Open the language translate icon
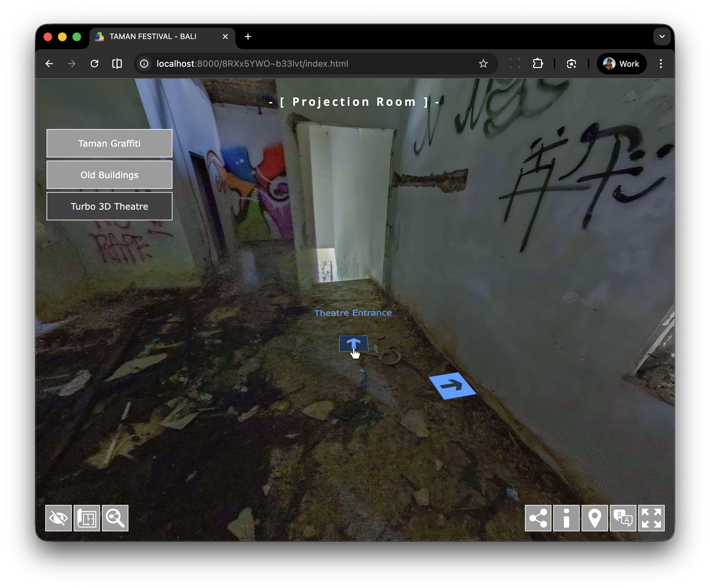 [623, 518]
